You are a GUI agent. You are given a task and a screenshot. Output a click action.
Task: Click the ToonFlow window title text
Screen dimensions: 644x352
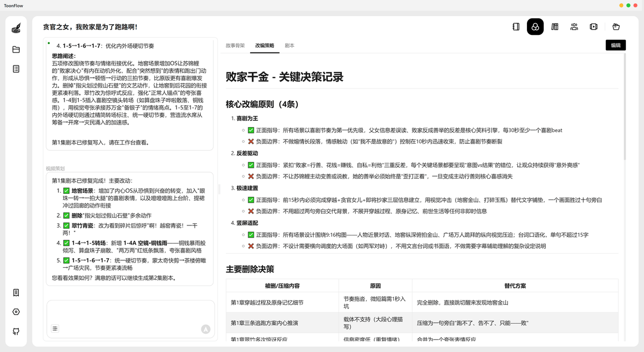[x=13, y=5]
